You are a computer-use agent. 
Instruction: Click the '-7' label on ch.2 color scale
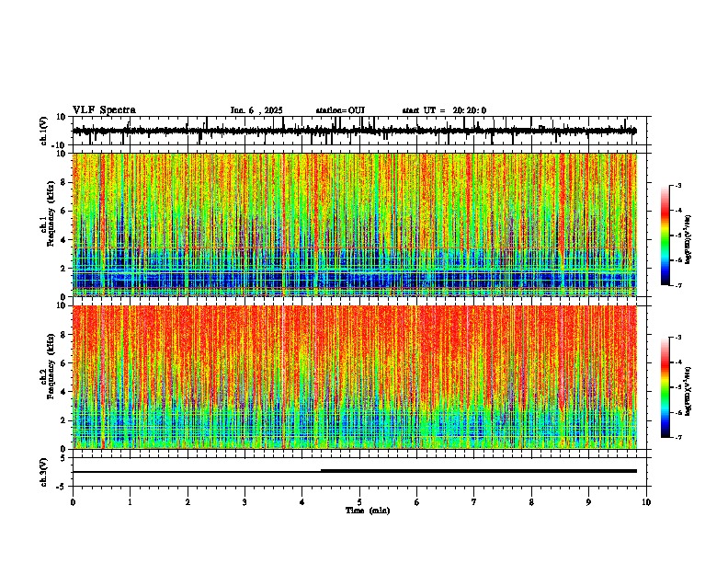coord(677,438)
